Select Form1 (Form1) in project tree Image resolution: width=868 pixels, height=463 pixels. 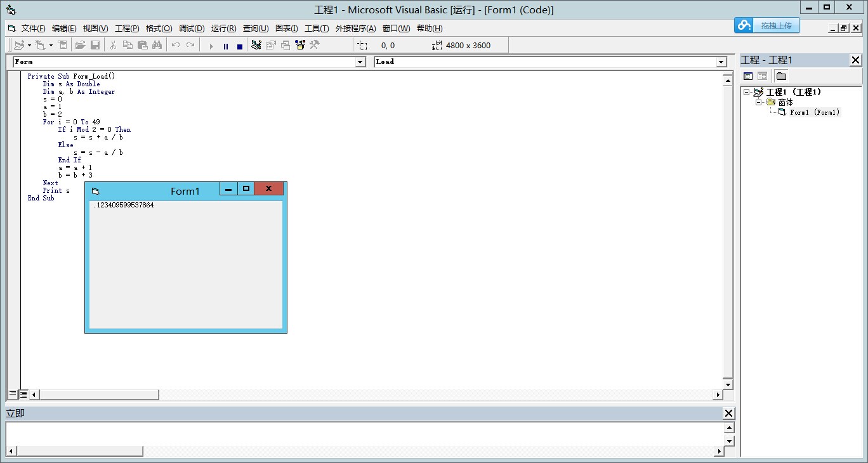pyautogui.click(x=814, y=112)
